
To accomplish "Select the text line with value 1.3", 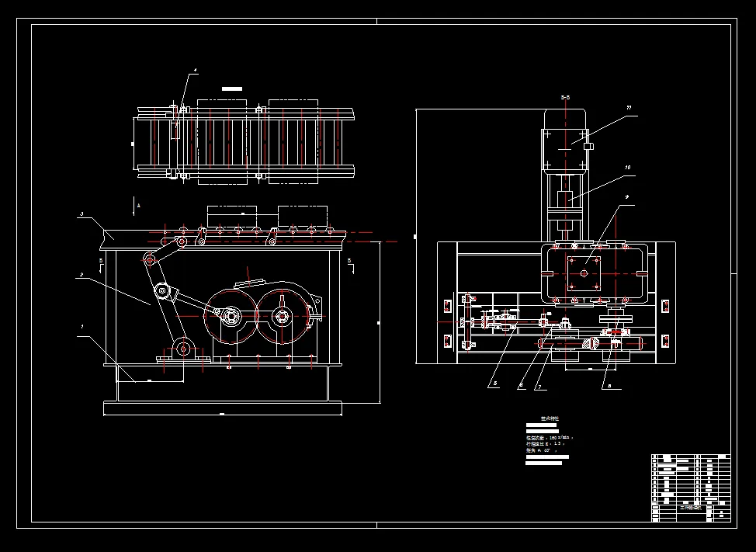I will point(546,443).
